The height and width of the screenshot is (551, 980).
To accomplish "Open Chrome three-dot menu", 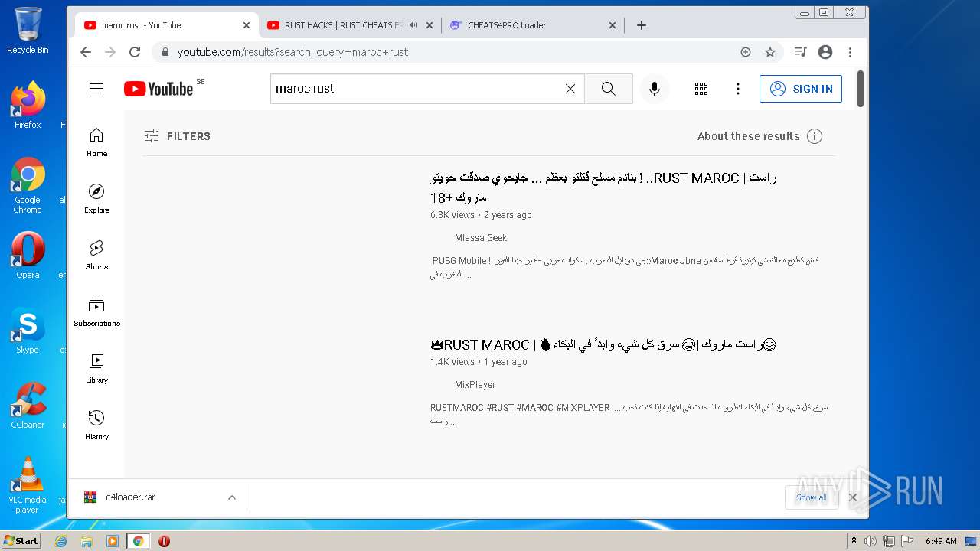I will pyautogui.click(x=850, y=52).
